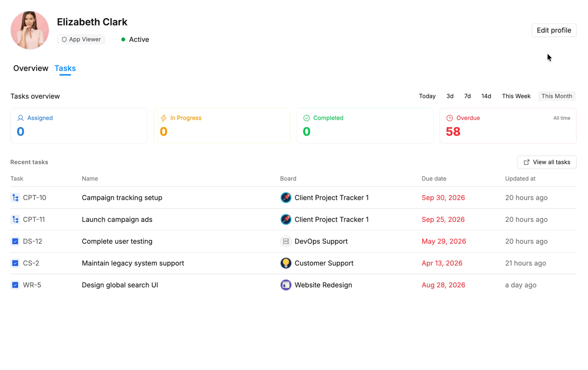This screenshot has height=370, width=588.
Task: Select the Tasks tab
Action: (65, 69)
